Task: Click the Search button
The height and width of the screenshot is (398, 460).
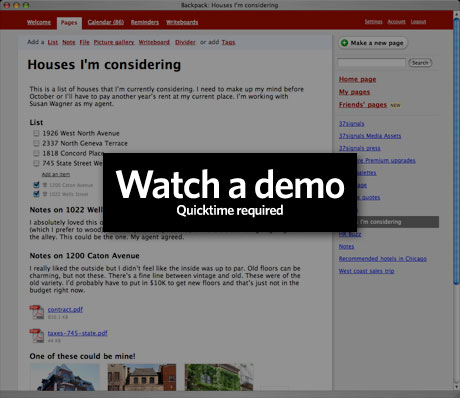Action: click(420, 63)
